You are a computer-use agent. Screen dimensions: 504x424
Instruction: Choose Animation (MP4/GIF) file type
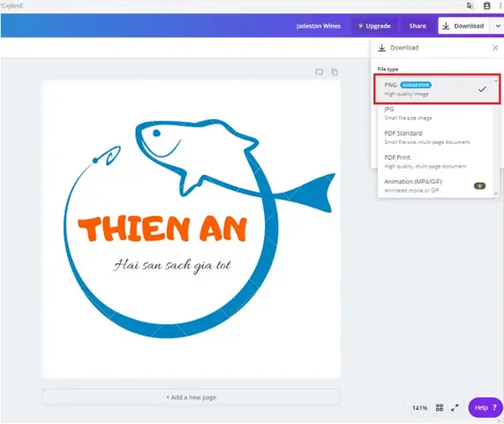click(435, 185)
